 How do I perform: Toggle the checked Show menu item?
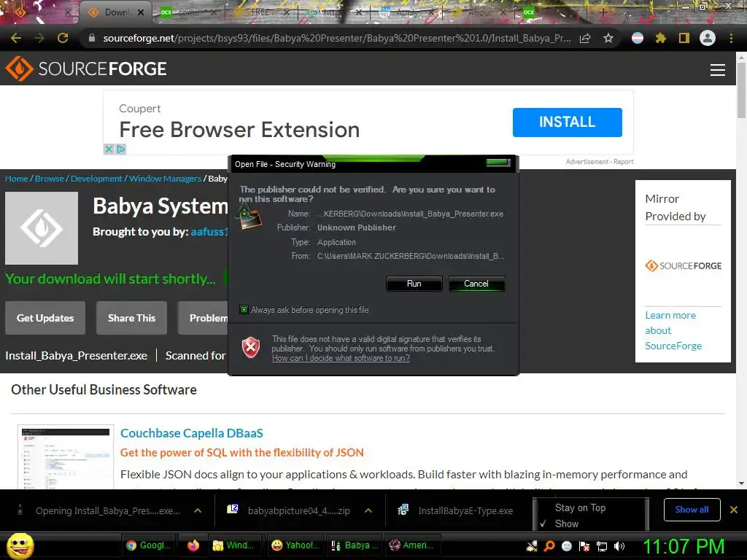(566, 524)
